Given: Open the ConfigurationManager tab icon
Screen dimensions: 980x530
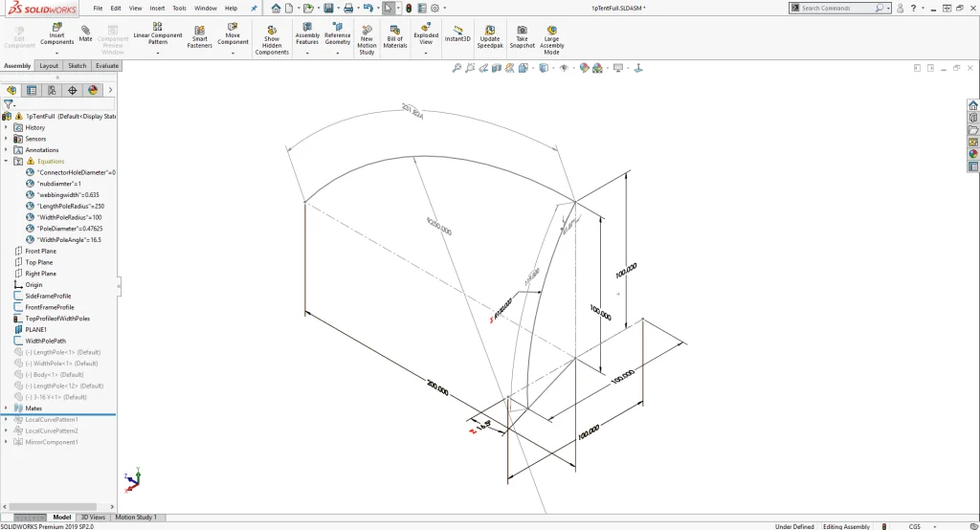Looking at the screenshot, I should pos(52,90).
